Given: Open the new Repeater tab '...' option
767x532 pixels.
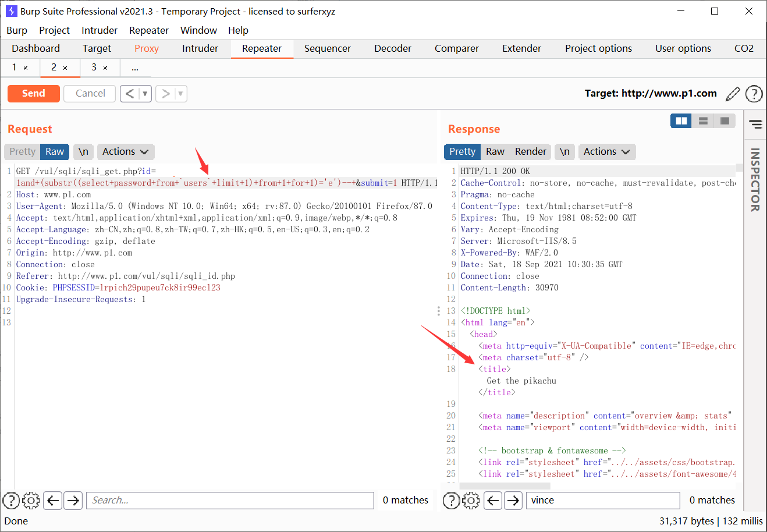Looking at the screenshot, I should [135, 68].
